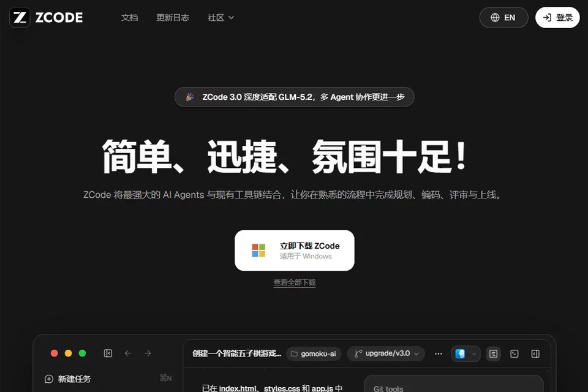Click the ⌘N shortcut label
Screen dimensions: 588x392
point(166,378)
